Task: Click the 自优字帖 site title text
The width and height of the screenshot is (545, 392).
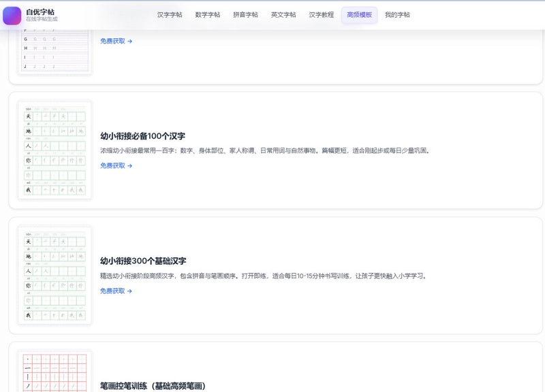Action: click(40, 12)
